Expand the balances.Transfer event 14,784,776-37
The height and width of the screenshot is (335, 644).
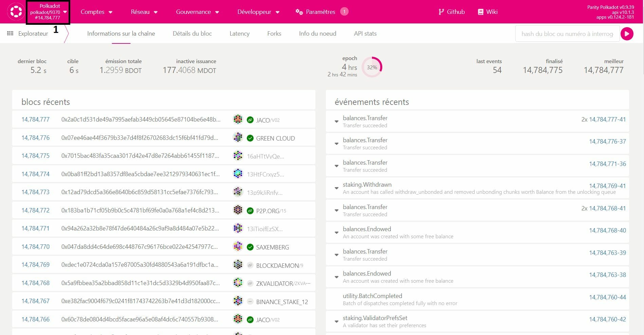tap(336, 144)
